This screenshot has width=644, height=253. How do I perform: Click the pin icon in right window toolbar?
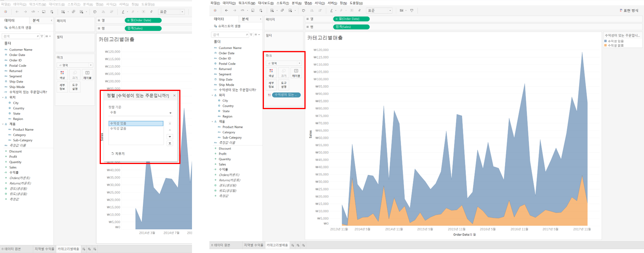point(360,10)
